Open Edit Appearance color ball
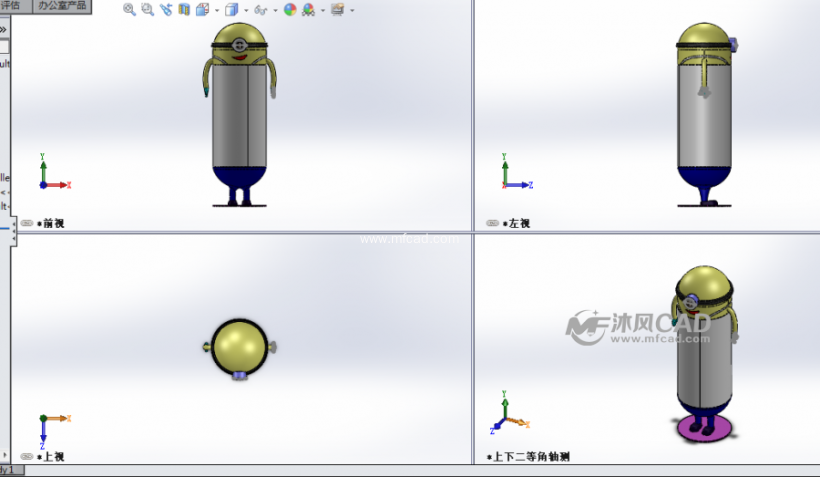Screen dimensions: 820x477 (x=290, y=9)
